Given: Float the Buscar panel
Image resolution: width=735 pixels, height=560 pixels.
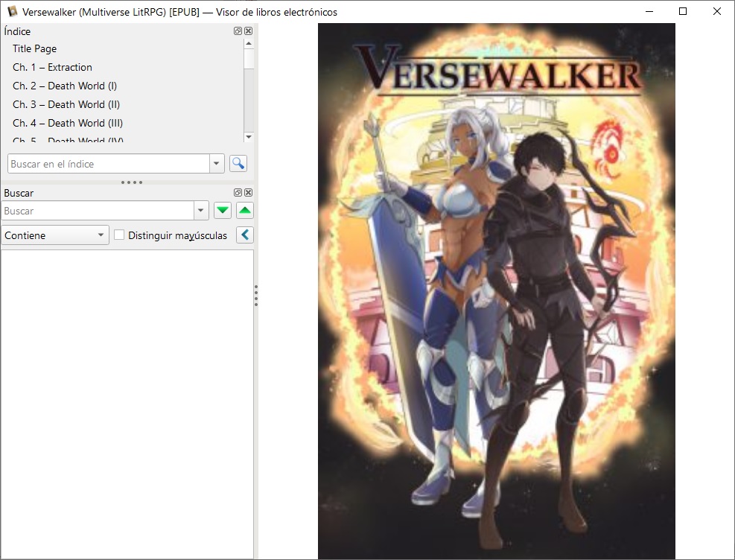Looking at the screenshot, I should 238,193.
